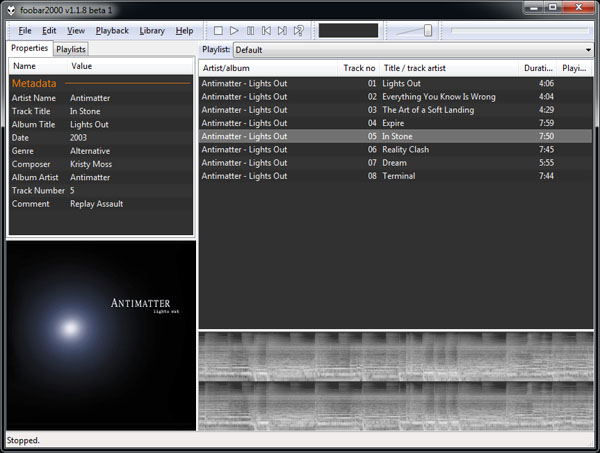Select the track 'Lights Out' 01
The height and width of the screenshot is (453, 600).
[x=395, y=83]
